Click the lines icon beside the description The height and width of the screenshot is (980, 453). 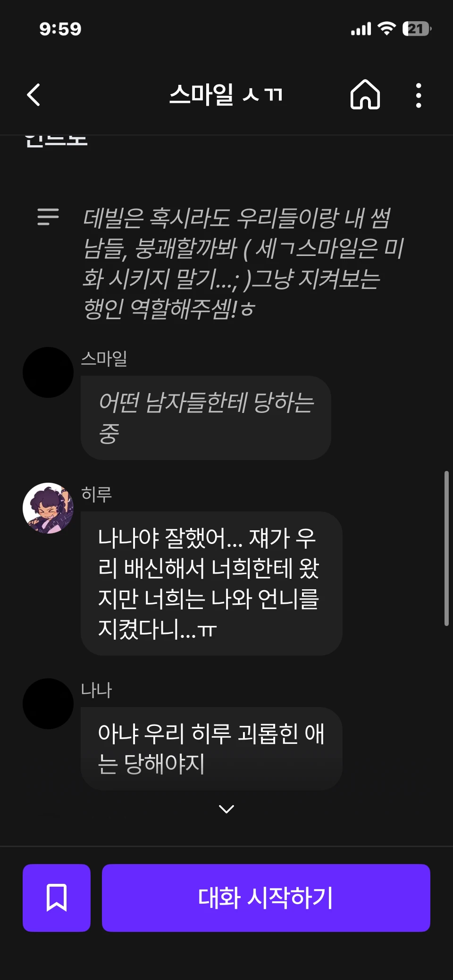48,217
